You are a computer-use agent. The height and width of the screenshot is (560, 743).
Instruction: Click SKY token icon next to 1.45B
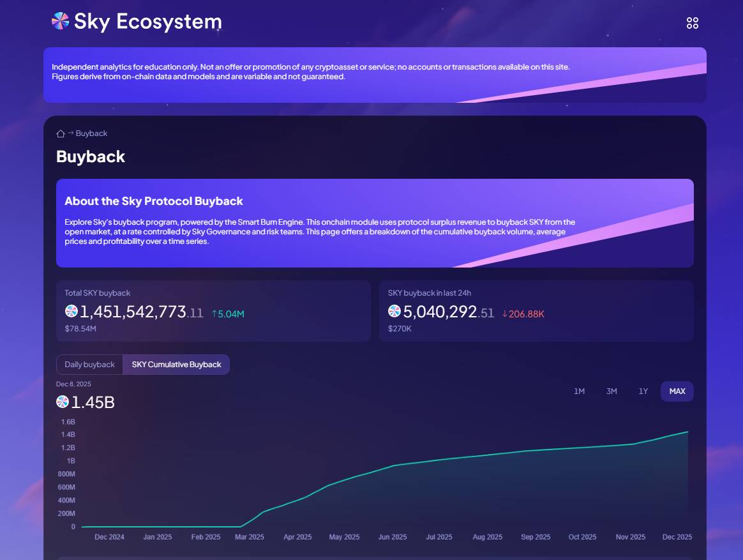click(x=63, y=402)
